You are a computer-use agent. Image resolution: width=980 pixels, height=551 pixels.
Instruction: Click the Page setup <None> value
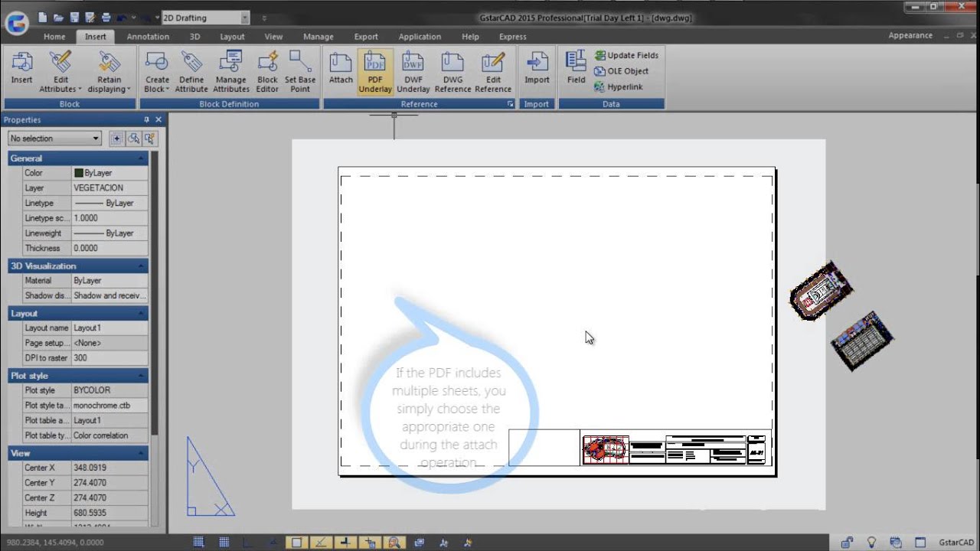(x=109, y=343)
